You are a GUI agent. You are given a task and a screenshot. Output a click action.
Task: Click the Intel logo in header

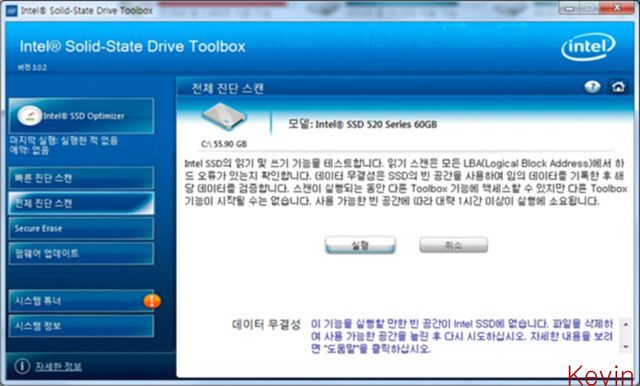click(588, 47)
